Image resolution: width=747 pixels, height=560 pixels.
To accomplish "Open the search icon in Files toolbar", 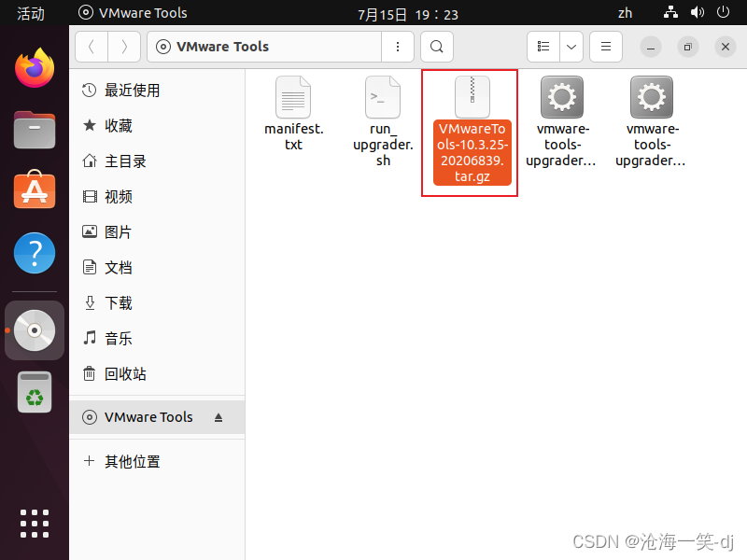I will (x=436, y=47).
